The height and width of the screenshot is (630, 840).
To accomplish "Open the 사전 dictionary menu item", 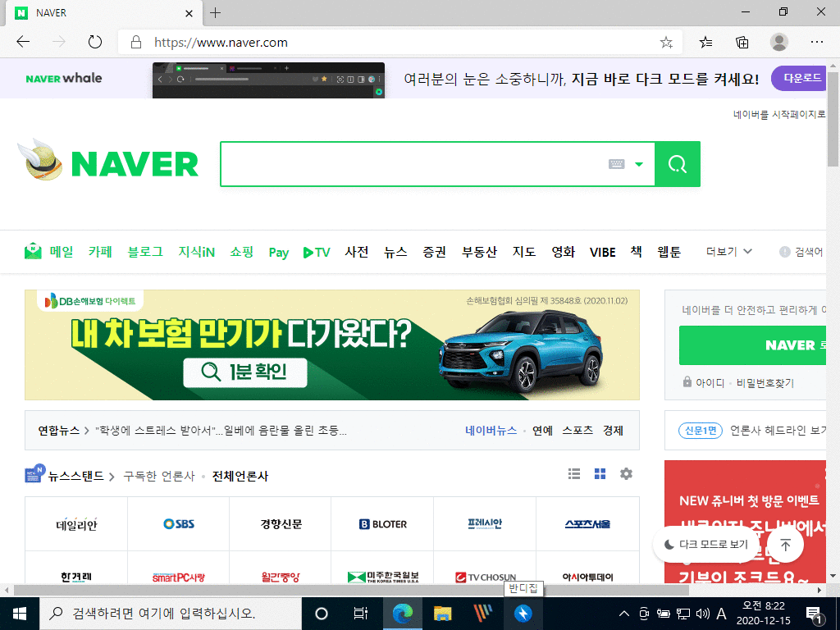I will point(356,251).
